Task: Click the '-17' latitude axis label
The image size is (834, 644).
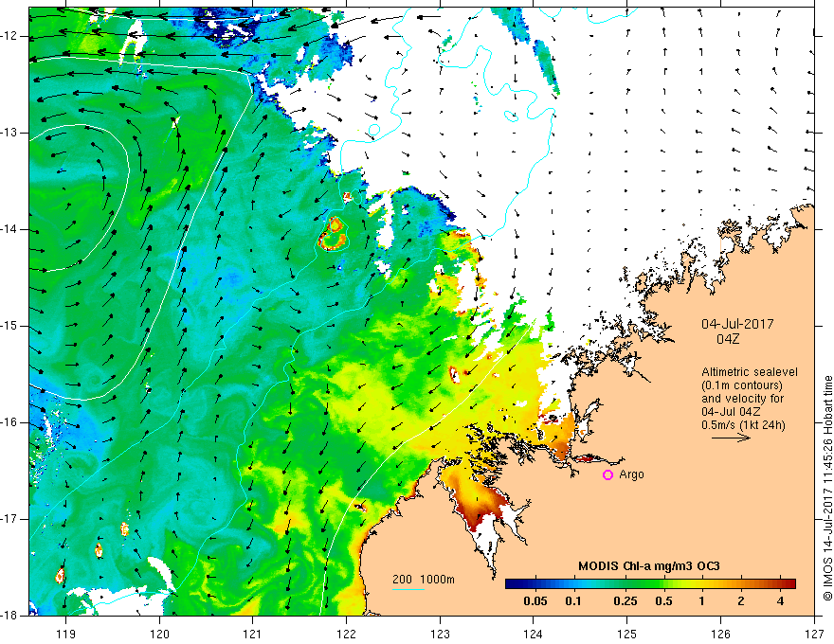Action: click(x=9, y=519)
